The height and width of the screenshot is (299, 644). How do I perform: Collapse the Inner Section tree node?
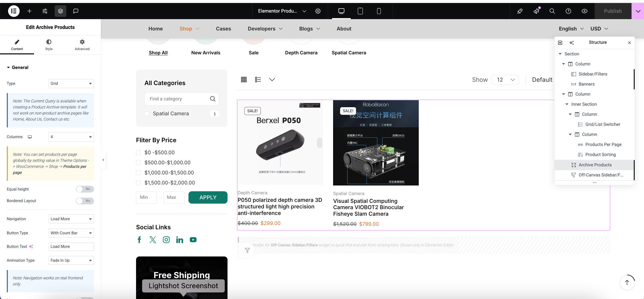coord(567,104)
